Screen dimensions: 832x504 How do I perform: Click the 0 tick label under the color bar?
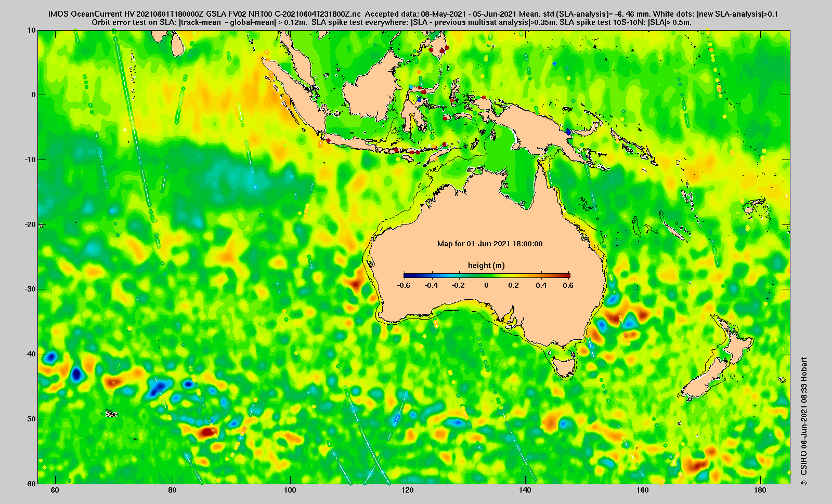(x=487, y=285)
